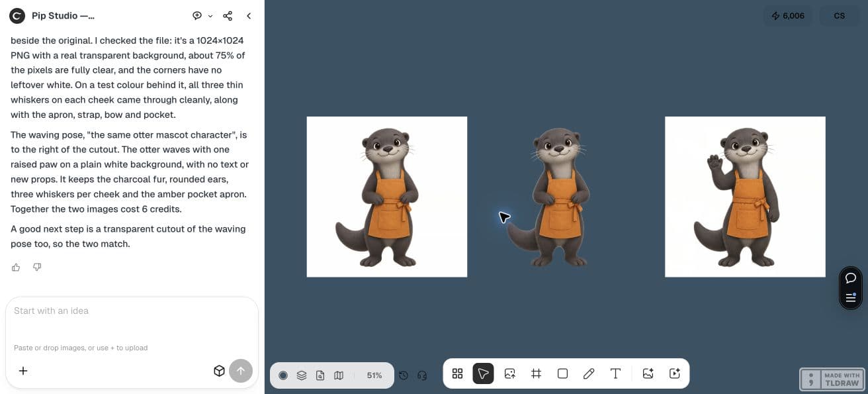Open the layers stack icon
The width and height of the screenshot is (868, 394).
click(x=302, y=375)
